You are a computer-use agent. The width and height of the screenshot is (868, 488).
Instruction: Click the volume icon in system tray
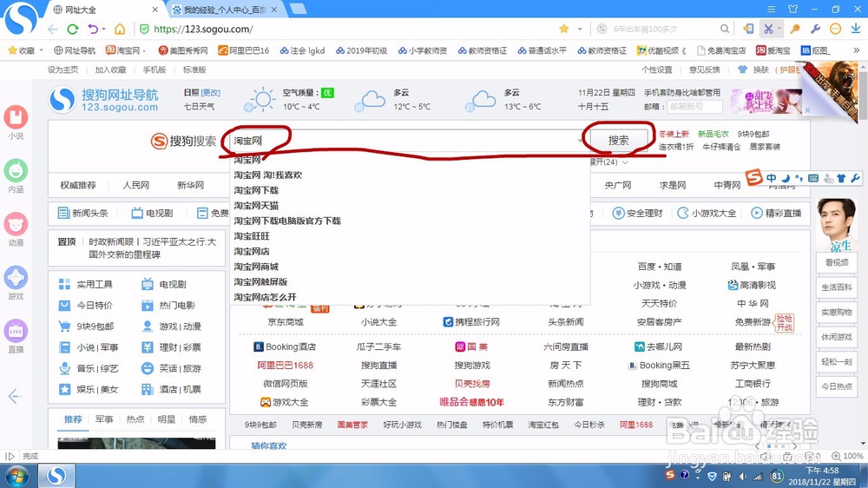[x=742, y=476]
